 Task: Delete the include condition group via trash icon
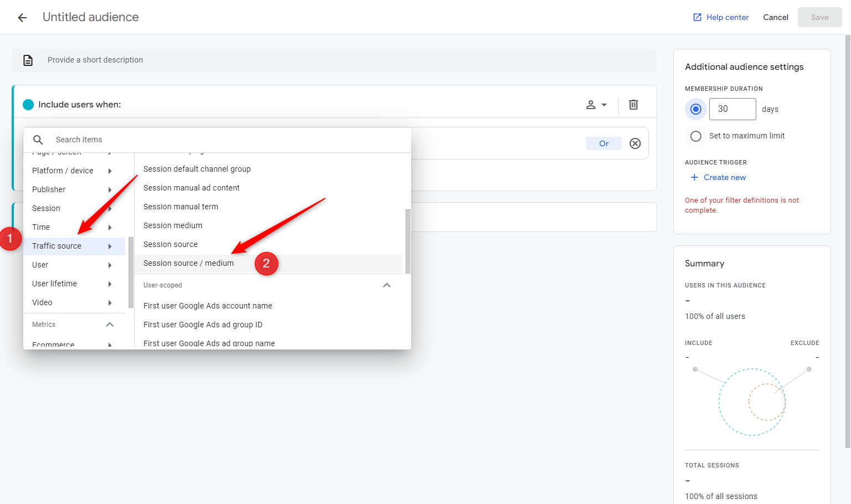(633, 105)
